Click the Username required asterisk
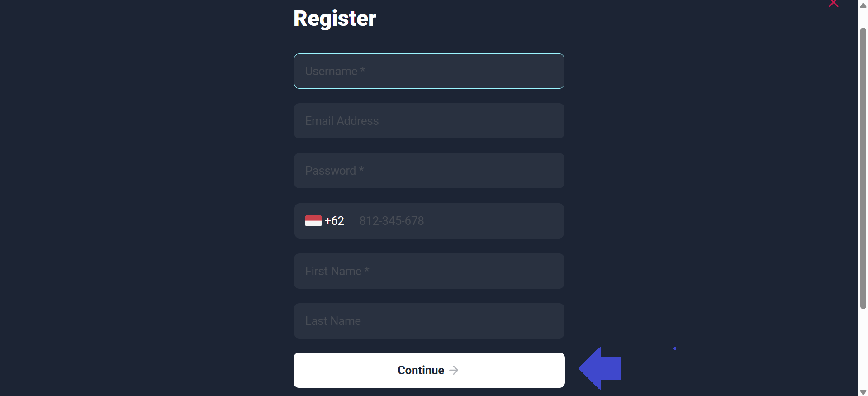The width and height of the screenshot is (868, 396). tap(363, 70)
